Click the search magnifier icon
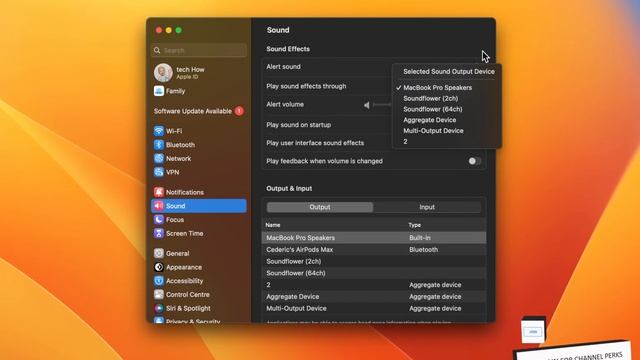Image resolution: width=640 pixels, height=360 pixels. click(x=157, y=50)
